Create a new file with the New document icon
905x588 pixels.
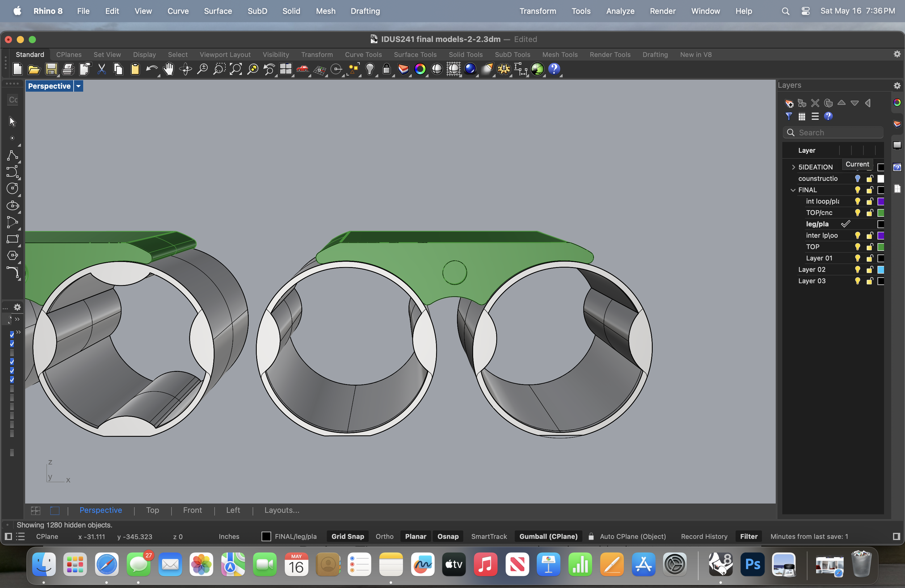(x=17, y=69)
